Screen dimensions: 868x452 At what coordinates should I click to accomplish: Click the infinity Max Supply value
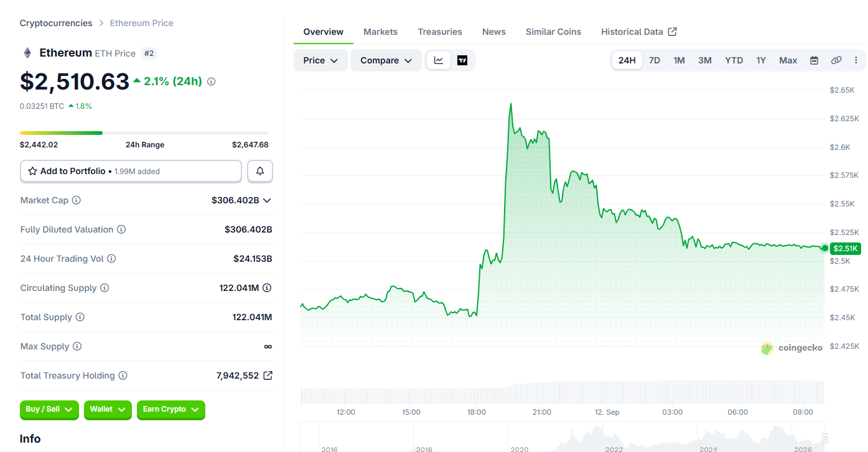click(268, 346)
